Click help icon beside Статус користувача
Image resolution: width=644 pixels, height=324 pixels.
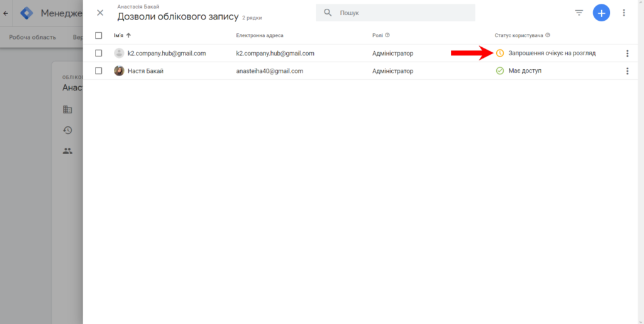548,35
